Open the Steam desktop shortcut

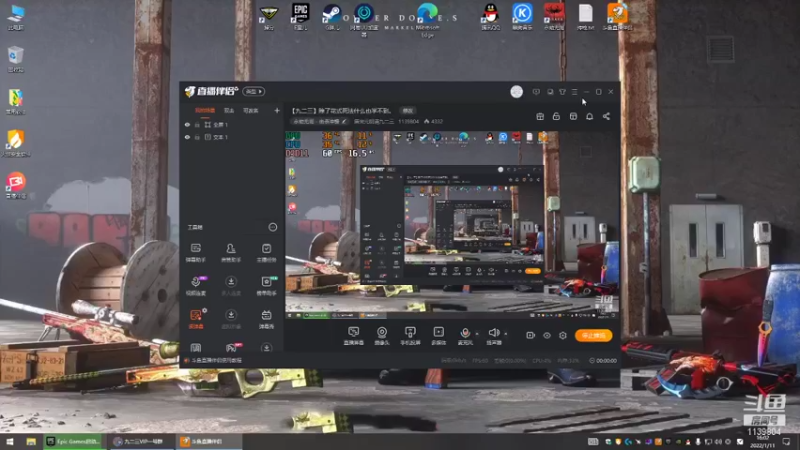pyautogui.click(x=332, y=17)
